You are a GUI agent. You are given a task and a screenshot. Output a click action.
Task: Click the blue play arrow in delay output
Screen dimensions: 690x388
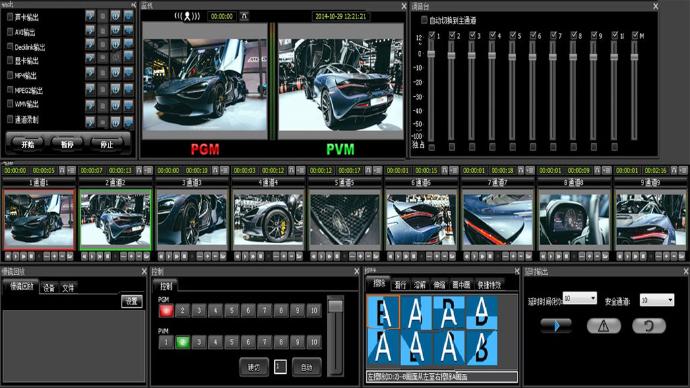556,326
